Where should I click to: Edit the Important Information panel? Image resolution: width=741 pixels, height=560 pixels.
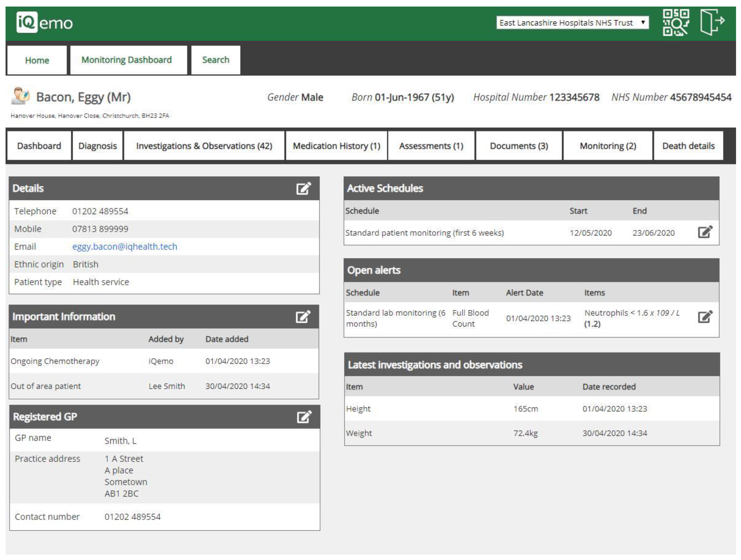[303, 317]
